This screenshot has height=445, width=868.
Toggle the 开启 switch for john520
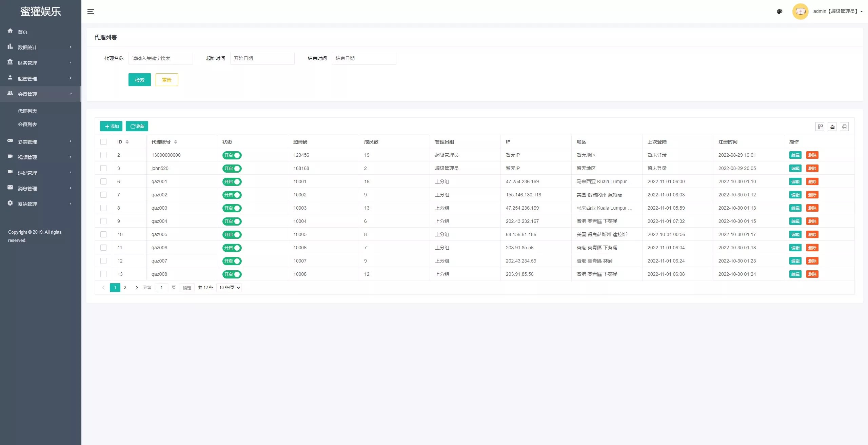232,169
